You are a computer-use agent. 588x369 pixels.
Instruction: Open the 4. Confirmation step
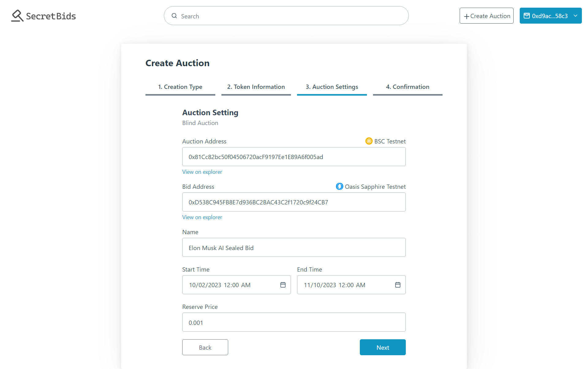point(408,87)
